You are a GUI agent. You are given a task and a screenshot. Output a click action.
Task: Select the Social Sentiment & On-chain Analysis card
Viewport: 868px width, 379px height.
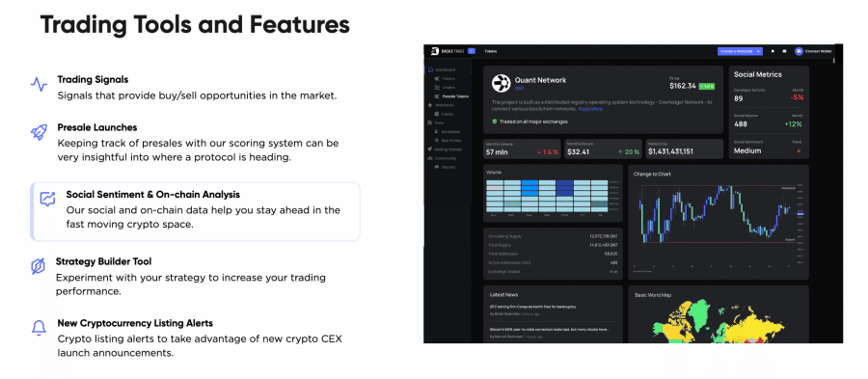196,211
